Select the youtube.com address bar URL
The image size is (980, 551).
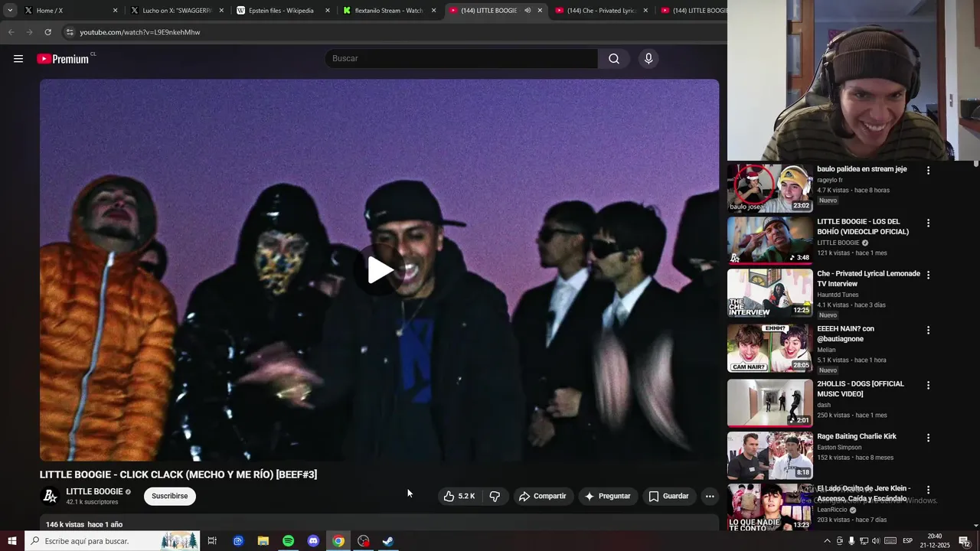(x=140, y=32)
